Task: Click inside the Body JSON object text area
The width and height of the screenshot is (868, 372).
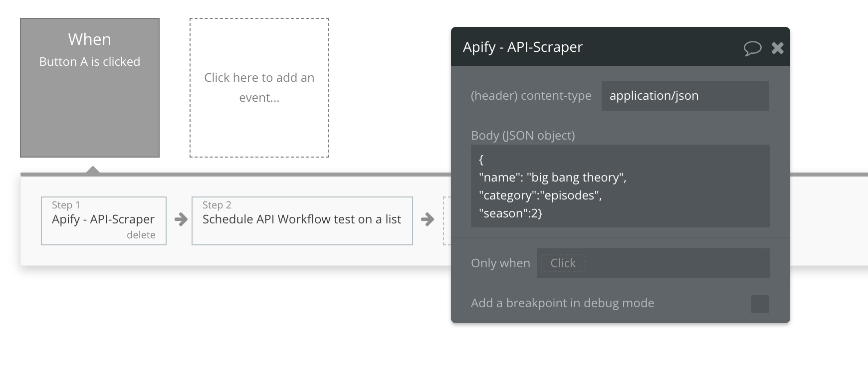Action: tap(620, 186)
